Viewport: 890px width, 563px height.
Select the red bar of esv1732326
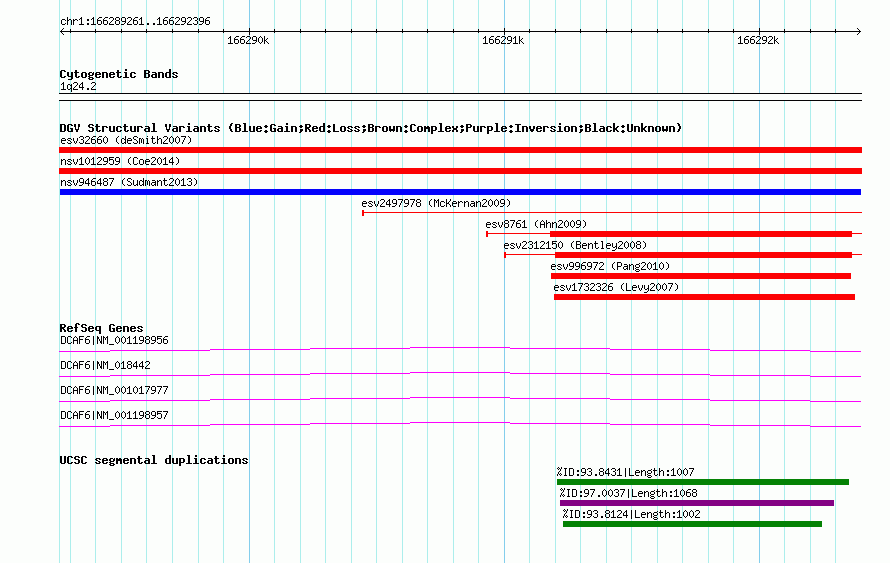click(704, 297)
